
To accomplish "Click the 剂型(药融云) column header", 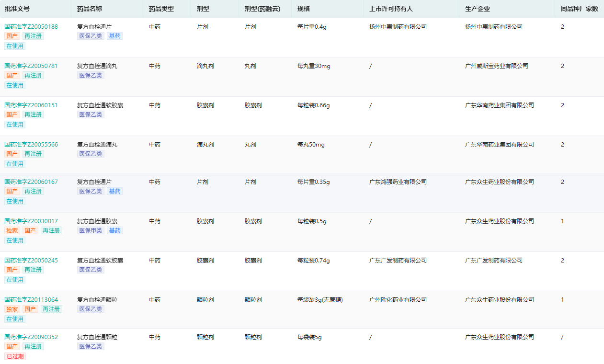I will click(x=262, y=9).
